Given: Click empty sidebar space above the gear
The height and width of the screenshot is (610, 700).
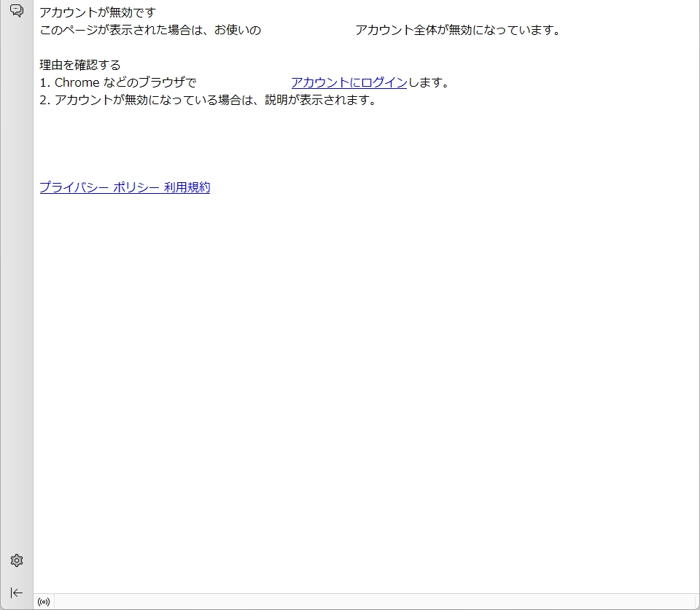Looking at the screenshot, I should point(16,292).
